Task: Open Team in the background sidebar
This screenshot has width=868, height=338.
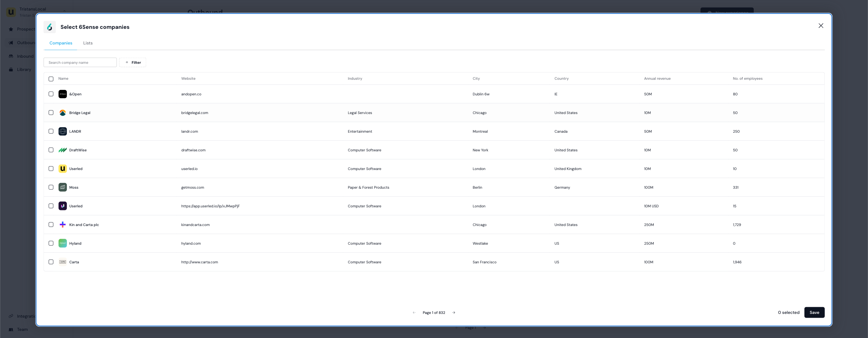Action: click(x=22, y=330)
